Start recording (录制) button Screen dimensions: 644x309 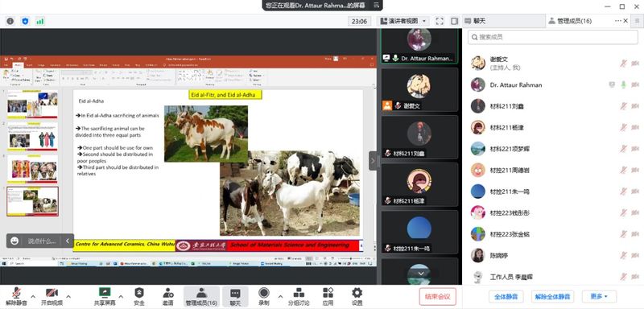coord(264,296)
